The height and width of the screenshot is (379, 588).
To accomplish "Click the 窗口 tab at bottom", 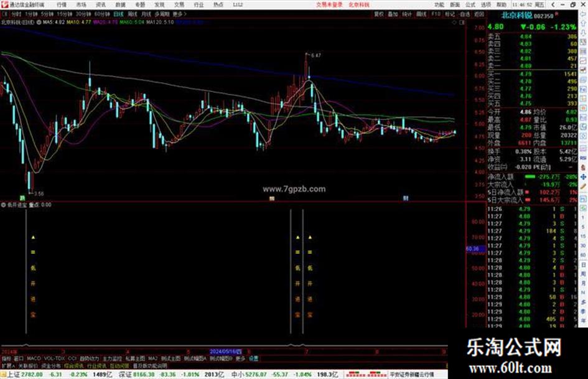I will (x=19, y=358).
